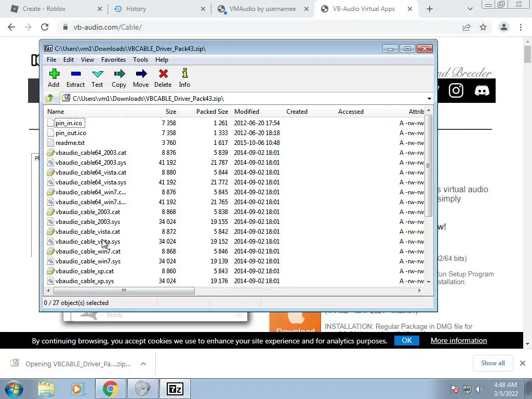The width and height of the screenshot is (532, 399).
Task: Click the OK cookie button
Action: (407, 340)
